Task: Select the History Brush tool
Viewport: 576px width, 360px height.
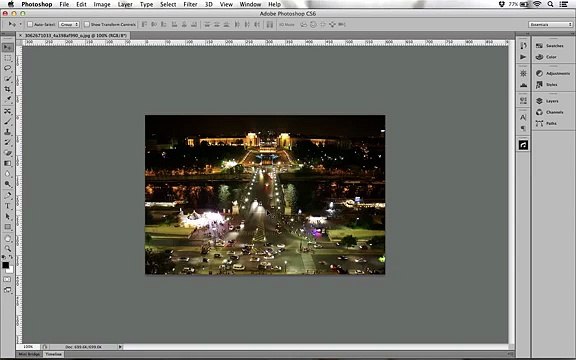Action: tap(7, 142)
